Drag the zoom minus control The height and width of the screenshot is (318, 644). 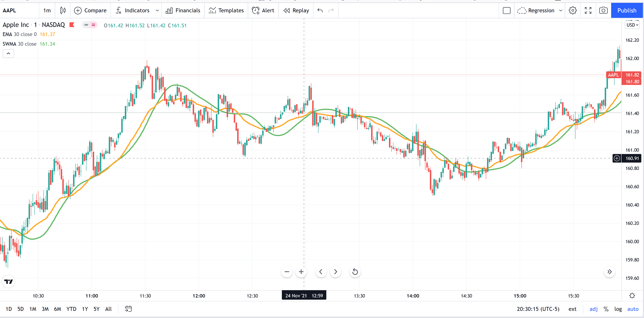coord(286,271)
